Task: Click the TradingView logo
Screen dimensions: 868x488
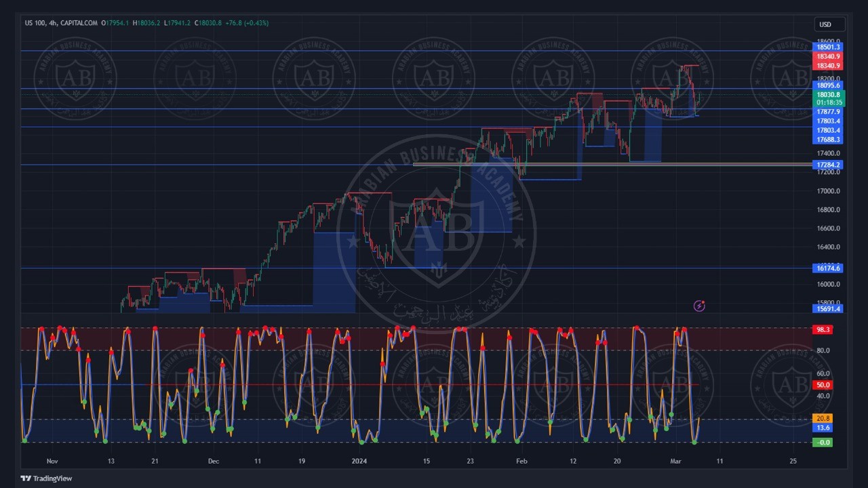Action: [x=46, y=479]
